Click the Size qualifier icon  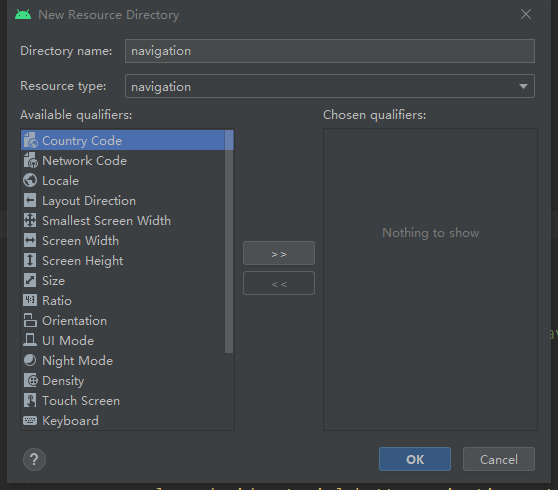pos(30,280)
